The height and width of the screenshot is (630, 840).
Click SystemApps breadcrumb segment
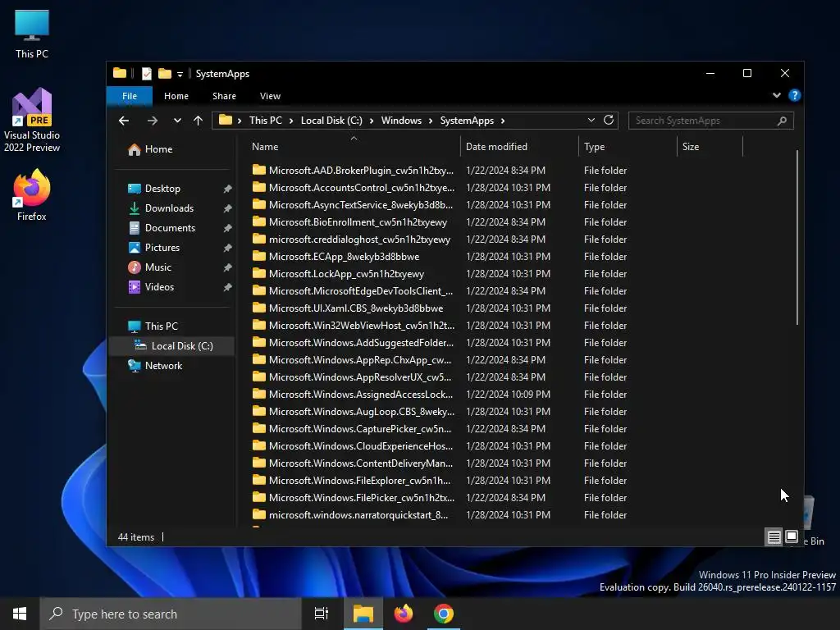click(x=467, y=121)
